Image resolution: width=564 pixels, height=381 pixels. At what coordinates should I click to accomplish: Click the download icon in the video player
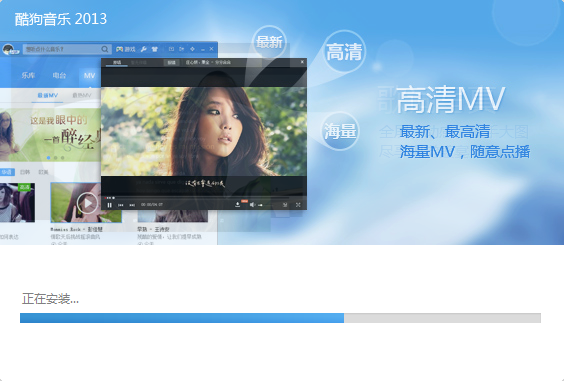(x=237, y=205)
